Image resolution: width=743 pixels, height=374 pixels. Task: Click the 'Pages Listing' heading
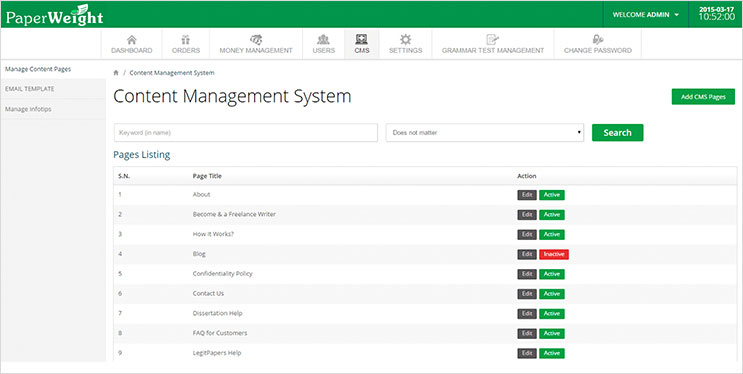142,155
